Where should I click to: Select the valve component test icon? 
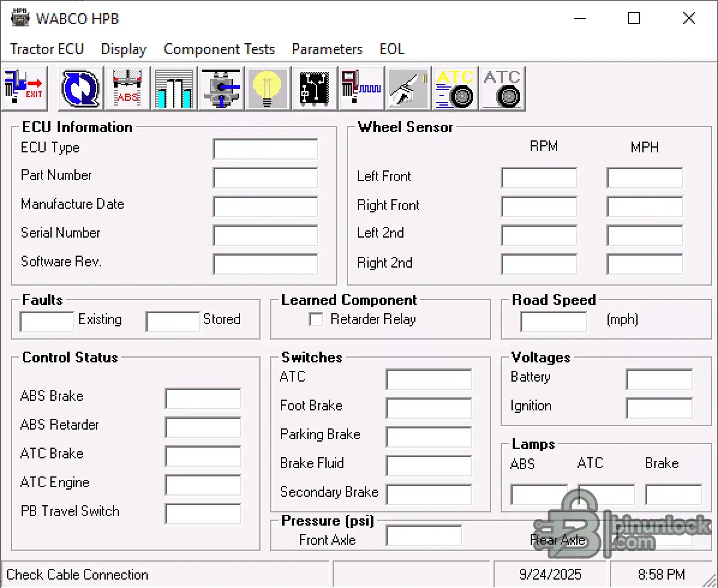(x=221, y=88)
